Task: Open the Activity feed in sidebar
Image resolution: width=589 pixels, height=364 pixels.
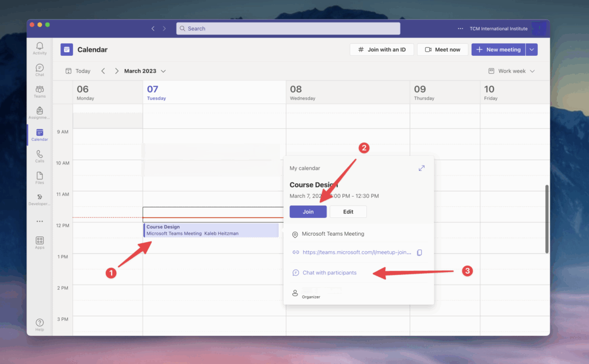Action: (40, 48)
